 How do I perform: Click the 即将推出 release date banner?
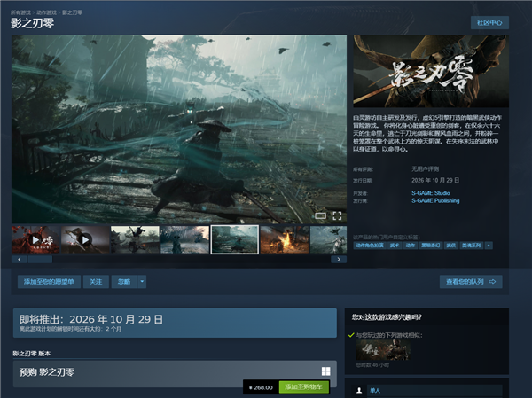tap(175, 323)
